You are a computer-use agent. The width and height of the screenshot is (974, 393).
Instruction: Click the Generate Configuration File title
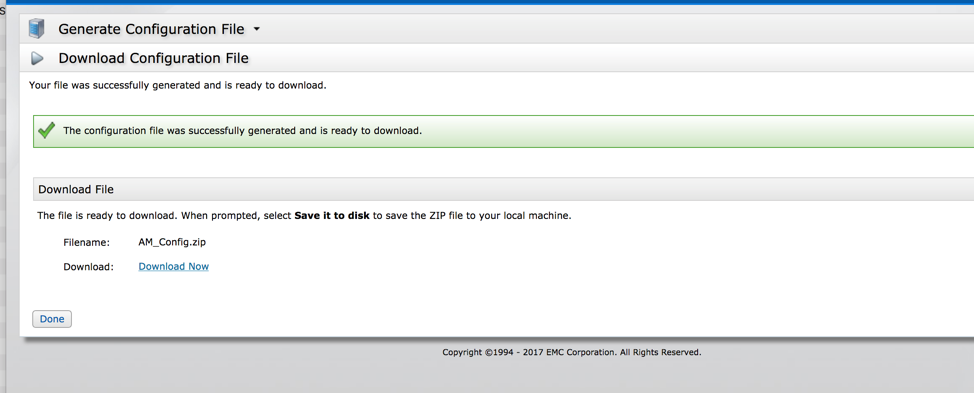152,29
